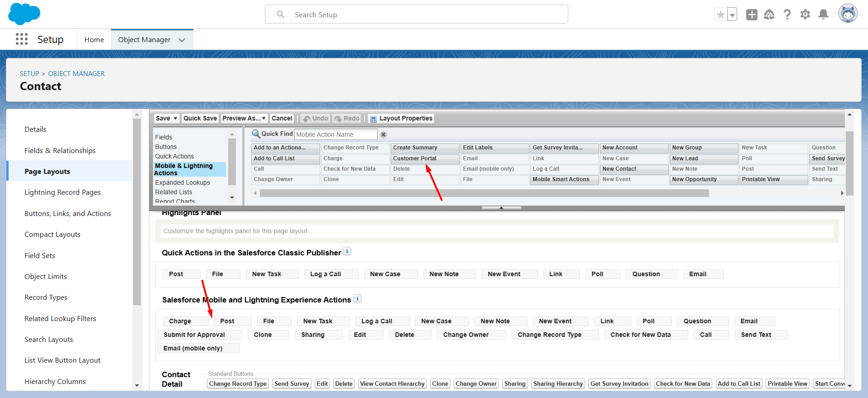Click the palette horizontal scrollbar left arrow
This screenshot has height=398, width=868.
point(255,193)
